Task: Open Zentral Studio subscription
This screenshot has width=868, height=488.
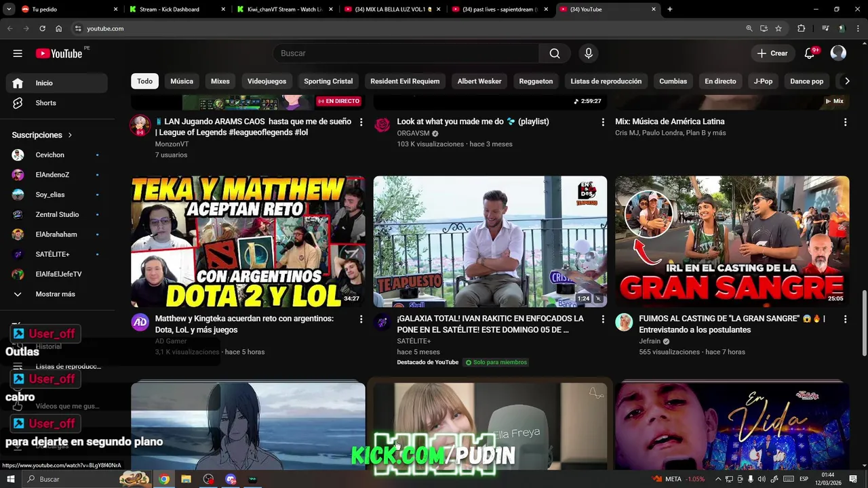Action: pyautogui.click(x=57, y=214)
